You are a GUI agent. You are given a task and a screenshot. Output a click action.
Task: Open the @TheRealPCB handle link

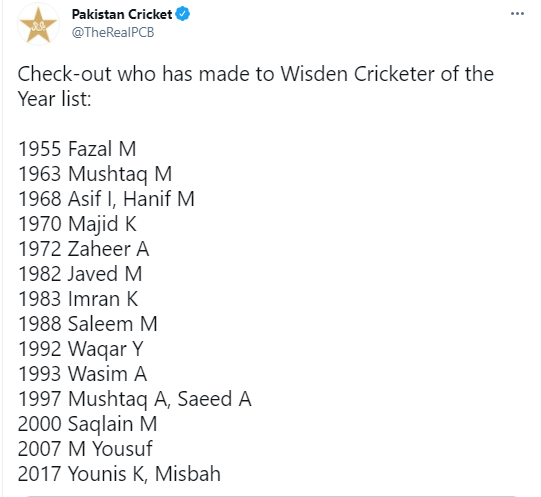pos(113,32)
